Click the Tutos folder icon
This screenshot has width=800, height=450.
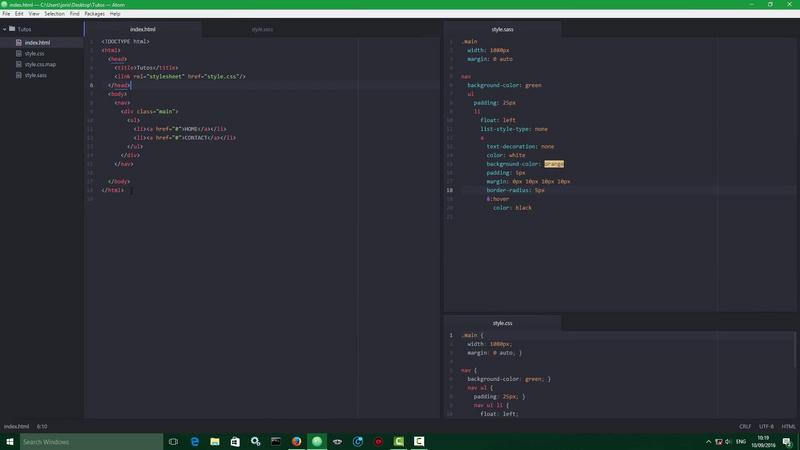[x=12, y=29]
